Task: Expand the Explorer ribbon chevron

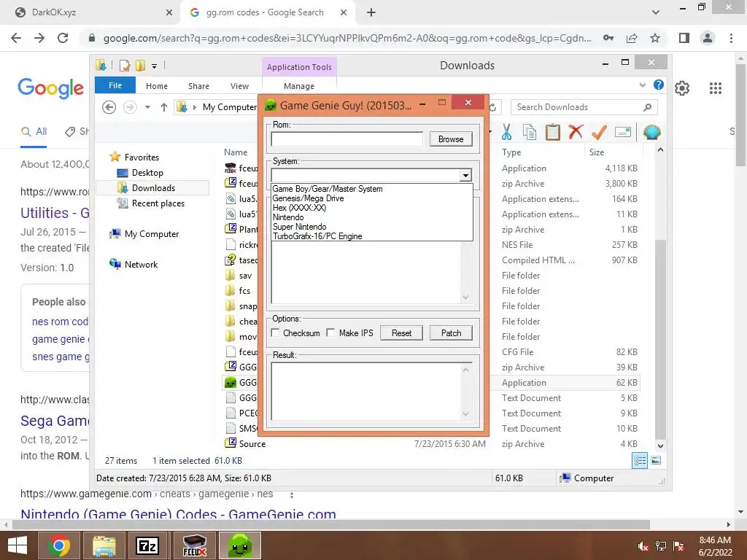Action: [x=642, y=85]
